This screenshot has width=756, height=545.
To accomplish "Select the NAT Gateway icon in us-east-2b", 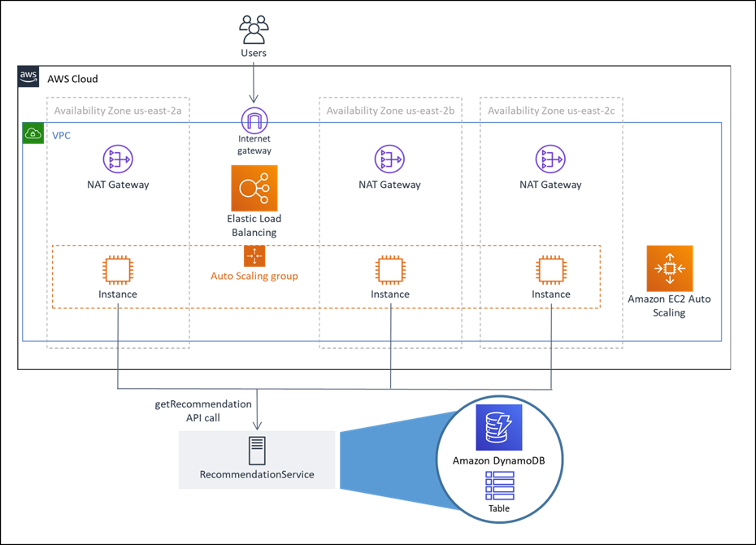I will click(x=389, y=159).
